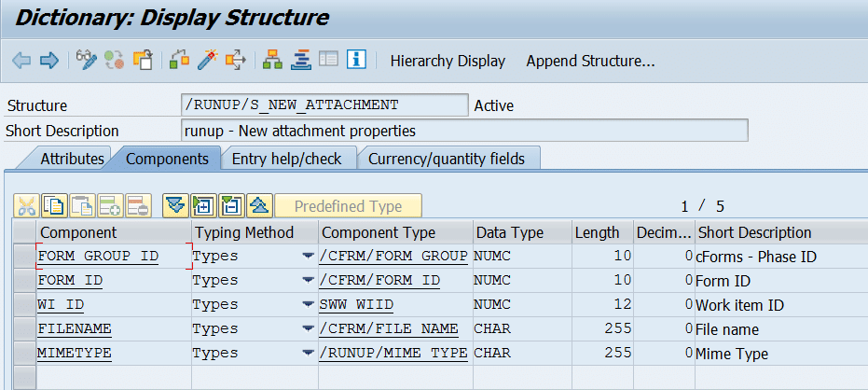Click the Append Structure... button

tap(590, 61)
